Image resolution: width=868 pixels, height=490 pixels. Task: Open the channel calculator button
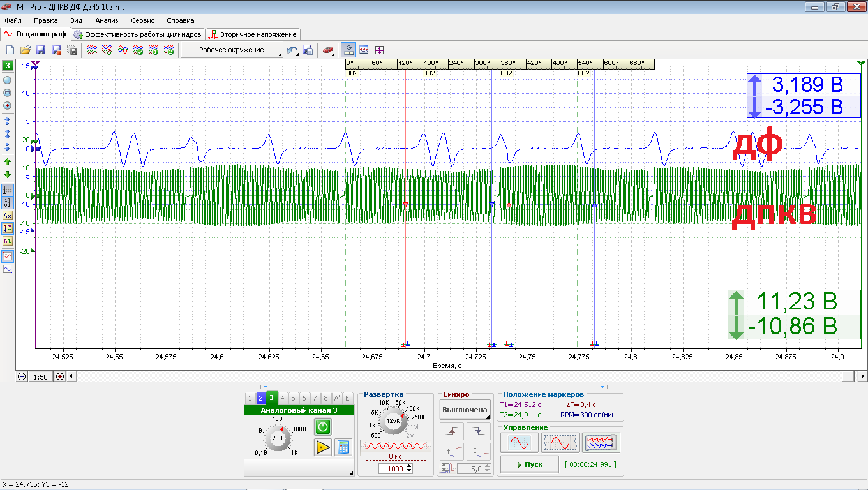[343, 447]
